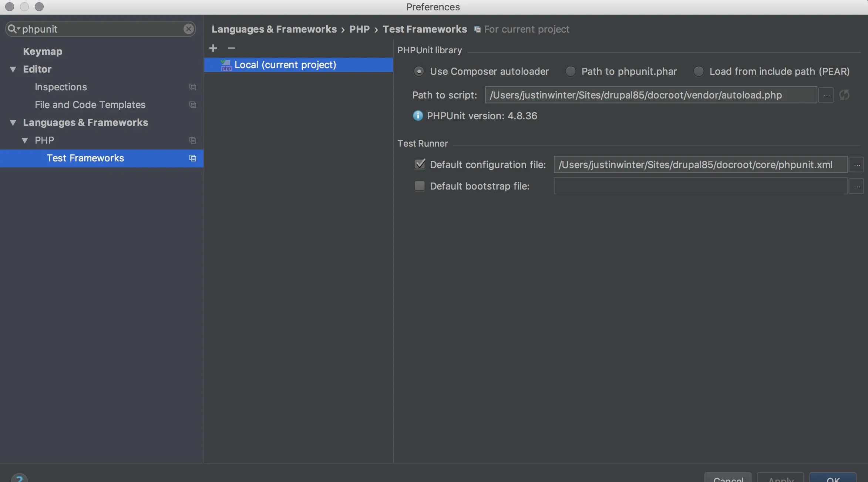This screenshot has width=868, height=482.
Task: Browse for default bootstrap file
Action: [x=857, y=186]
